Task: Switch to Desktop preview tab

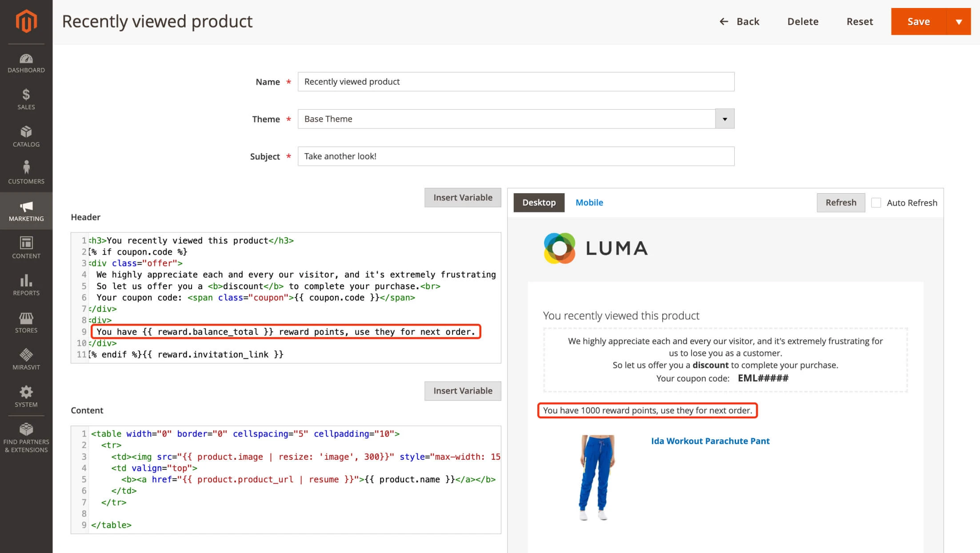Action: (539, 203)
